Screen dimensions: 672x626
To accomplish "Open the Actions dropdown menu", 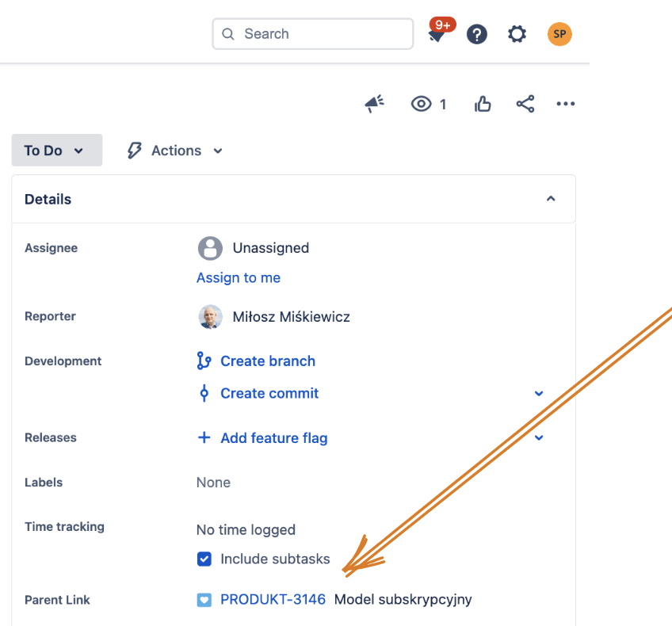I will pos(176,151).
